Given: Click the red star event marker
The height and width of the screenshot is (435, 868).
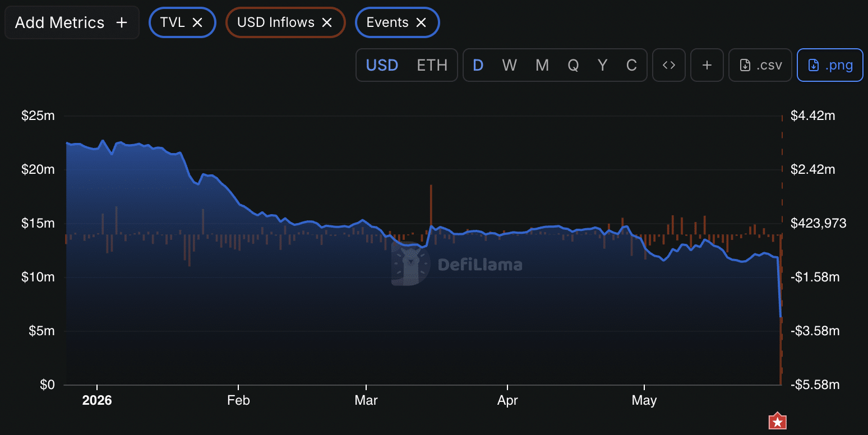Looking at the screenshot, I should pos(777,422).
